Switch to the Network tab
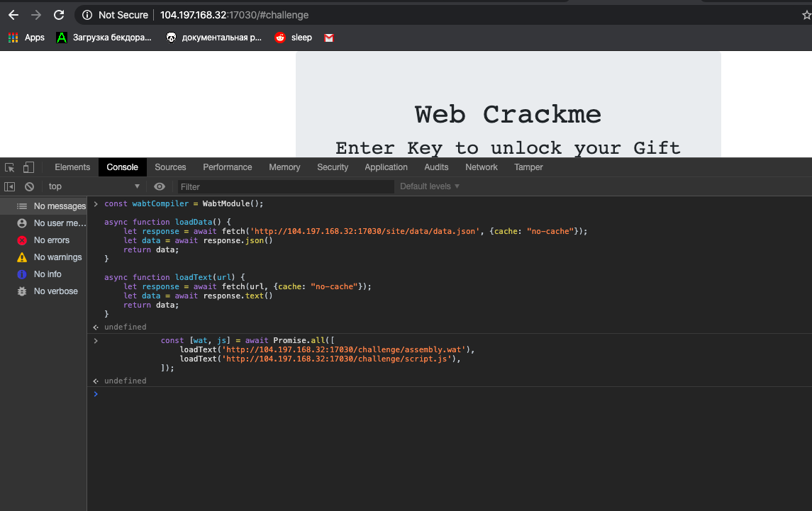The height and width of the screenshot is (511, 812). [481, 167]
